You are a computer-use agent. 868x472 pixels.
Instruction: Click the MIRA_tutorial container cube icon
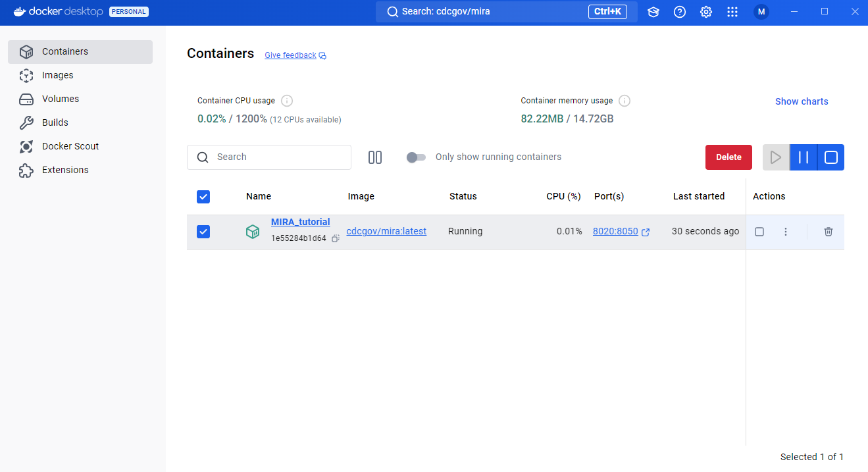pos(253,232)
